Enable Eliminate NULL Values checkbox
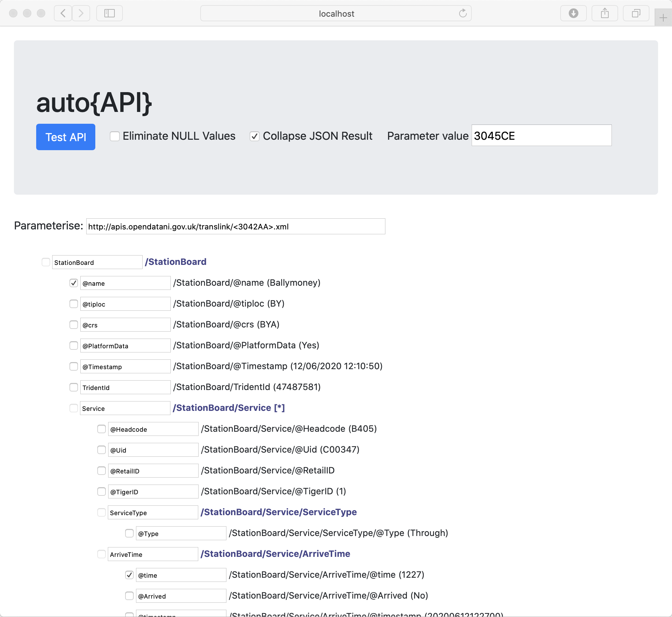672x617 pixels. (x=115, y=136)
